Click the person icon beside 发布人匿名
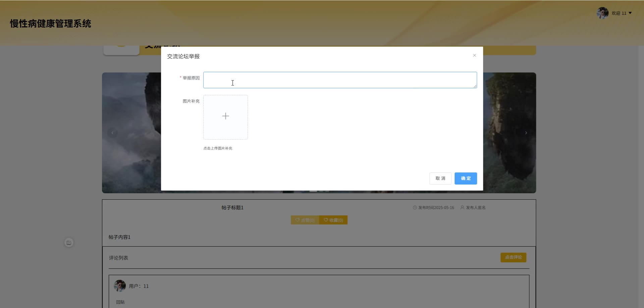Screen dimensions: 644x308 [x=462, y=208]
